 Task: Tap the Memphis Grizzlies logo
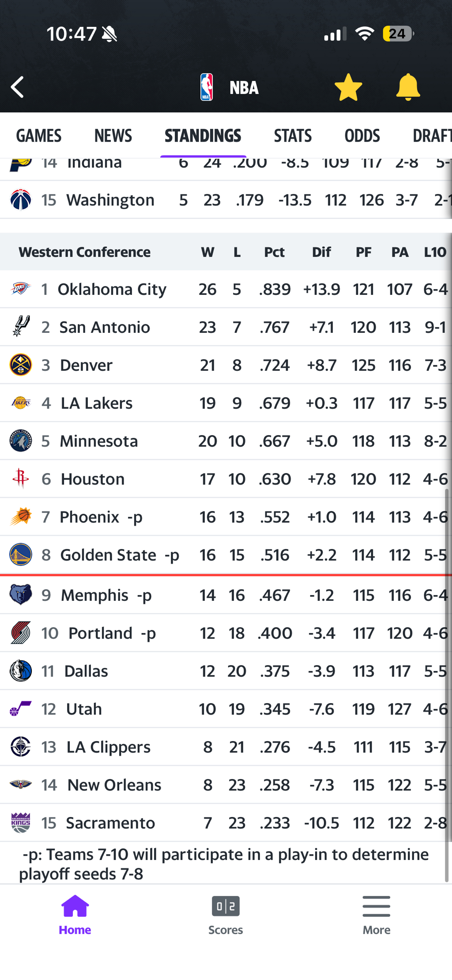(x=20, y=595)
